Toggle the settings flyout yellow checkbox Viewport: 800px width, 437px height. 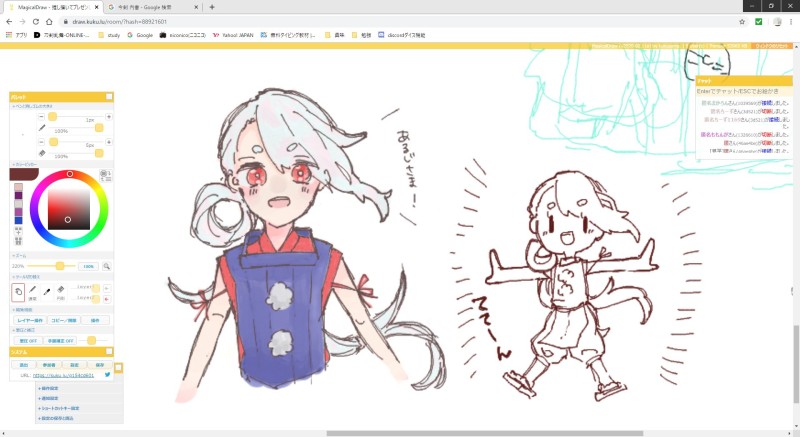(118, 367)
